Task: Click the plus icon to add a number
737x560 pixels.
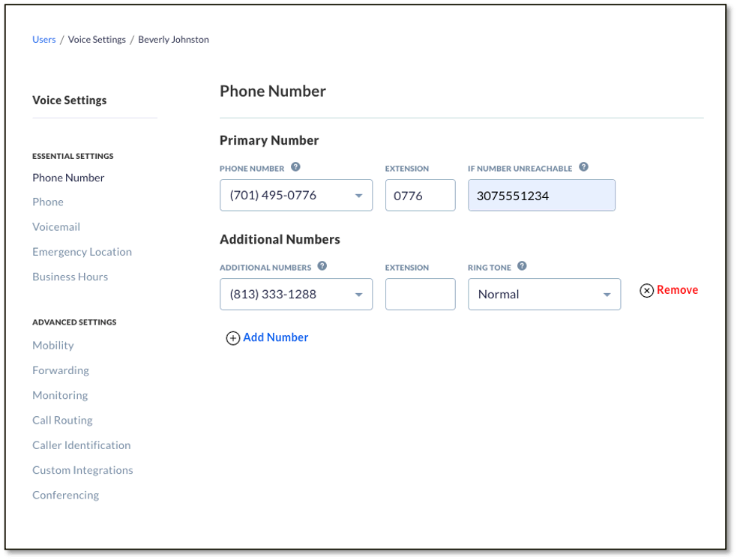Action: pos(233,338)
